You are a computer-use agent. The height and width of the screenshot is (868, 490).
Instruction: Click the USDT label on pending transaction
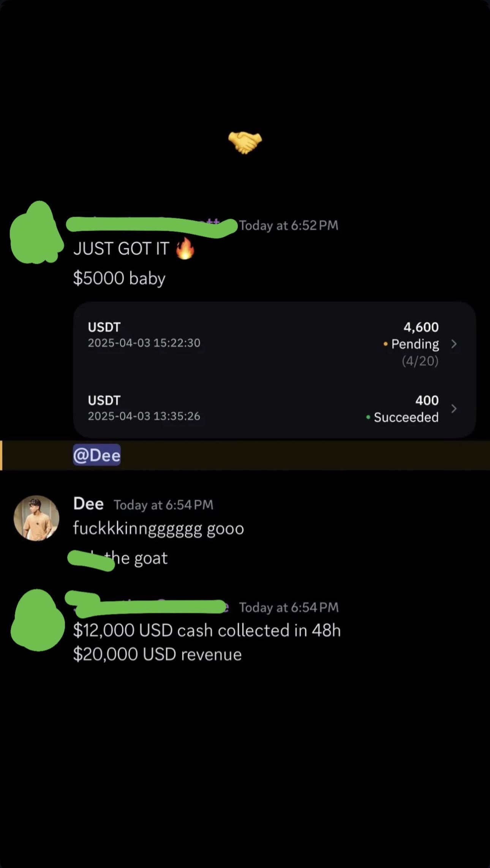tap(104, 327)
